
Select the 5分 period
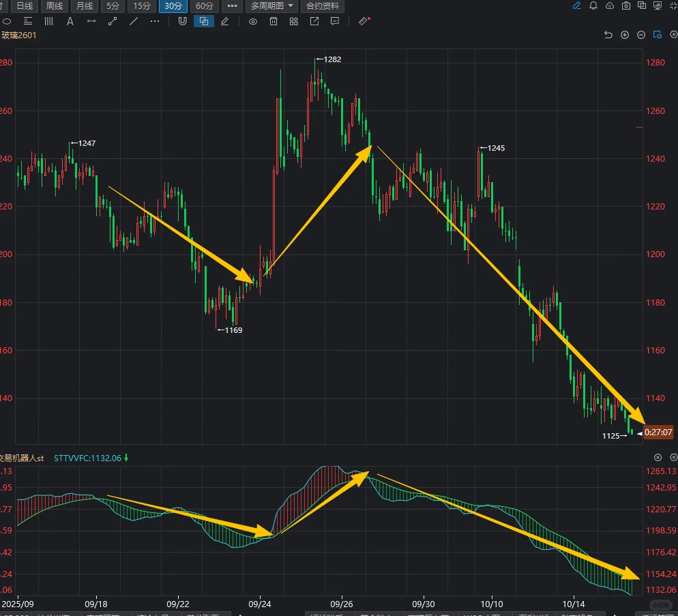tap(113, 6)
